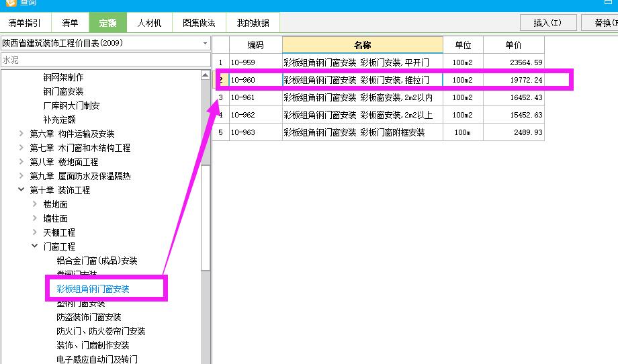Screen dimensions: 618x364
Task: Click the 插入(I) button
Action: (548, 23)
